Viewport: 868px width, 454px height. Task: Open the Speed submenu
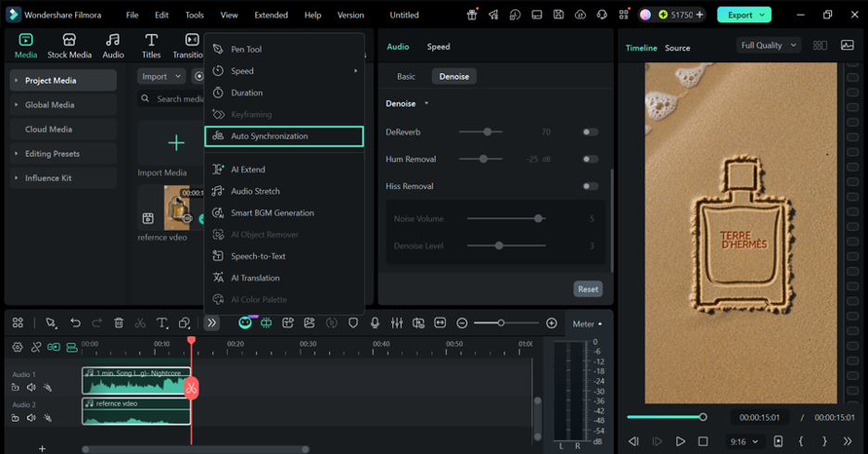pyautogui.click(x=284, y=70)
